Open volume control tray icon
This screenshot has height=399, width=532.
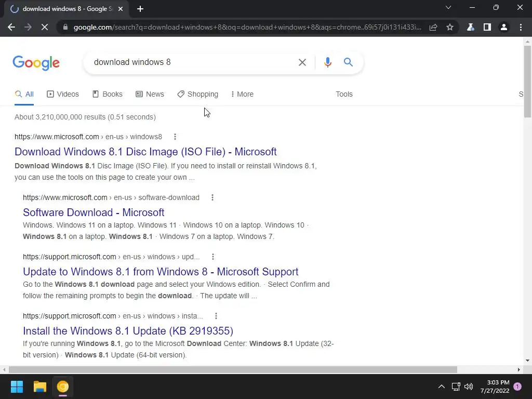click(469, 387)
